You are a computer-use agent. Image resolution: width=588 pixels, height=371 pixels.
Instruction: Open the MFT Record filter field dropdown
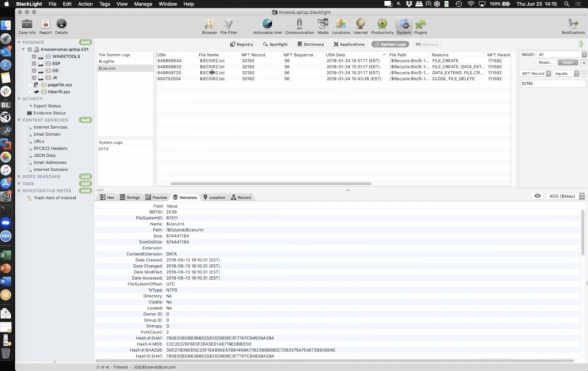(x=536, y=74)
